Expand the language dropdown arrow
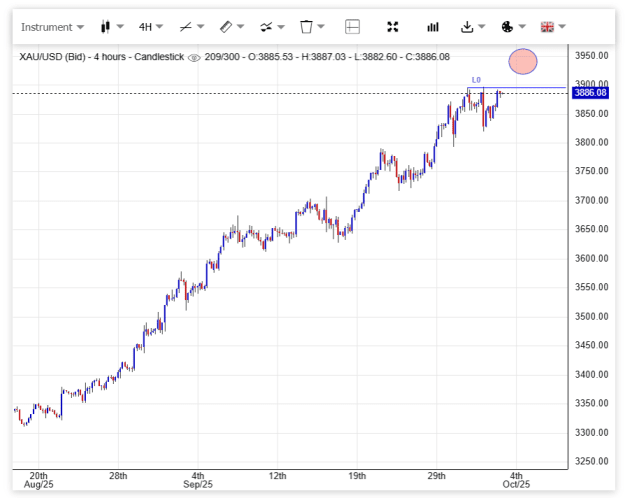 point(562,27)
